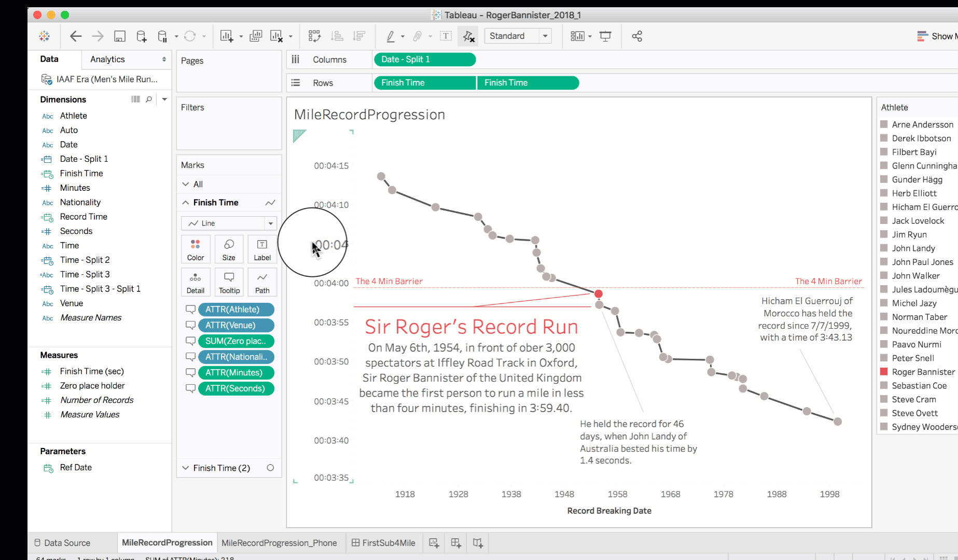958x560 pixels.
Task: Click the Size shelf in the Marks card
Action: coord(229,249)
